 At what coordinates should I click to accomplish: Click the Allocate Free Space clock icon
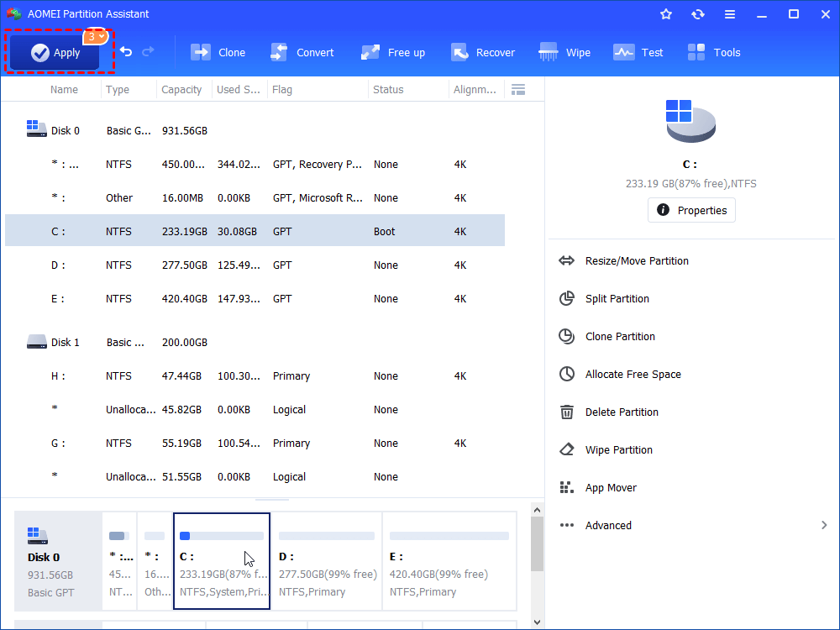point(567,374)
